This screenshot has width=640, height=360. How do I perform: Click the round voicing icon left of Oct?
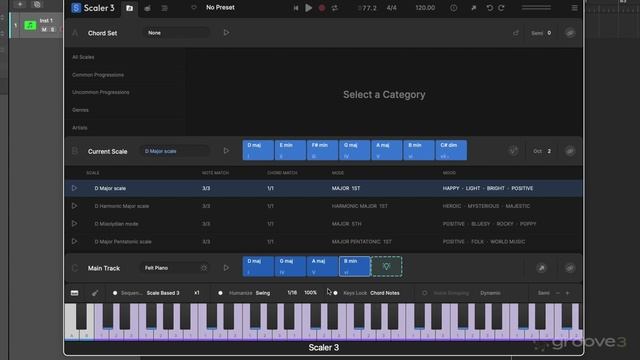pos(513,151)
